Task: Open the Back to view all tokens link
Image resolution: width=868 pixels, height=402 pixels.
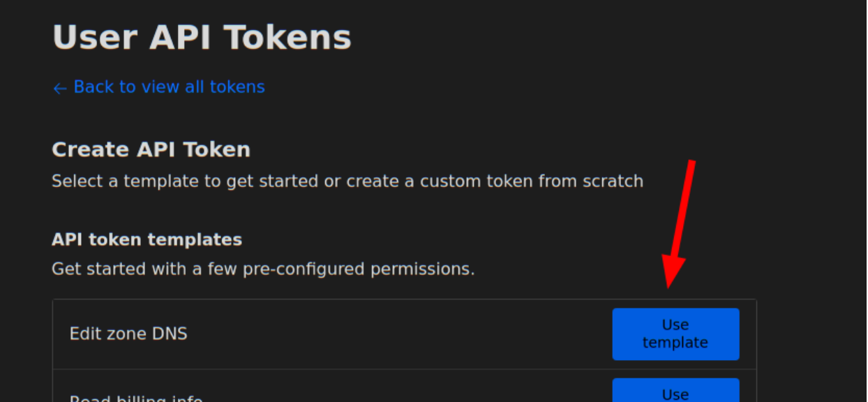Action: point(169,87)
